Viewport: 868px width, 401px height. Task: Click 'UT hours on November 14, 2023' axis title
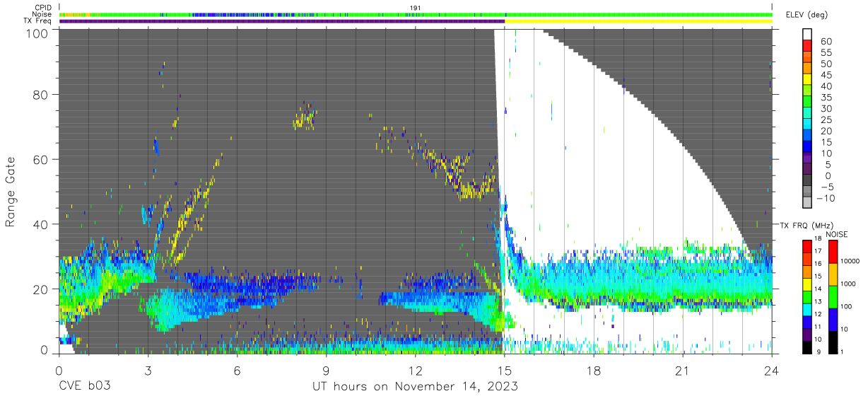click(416, 387)
